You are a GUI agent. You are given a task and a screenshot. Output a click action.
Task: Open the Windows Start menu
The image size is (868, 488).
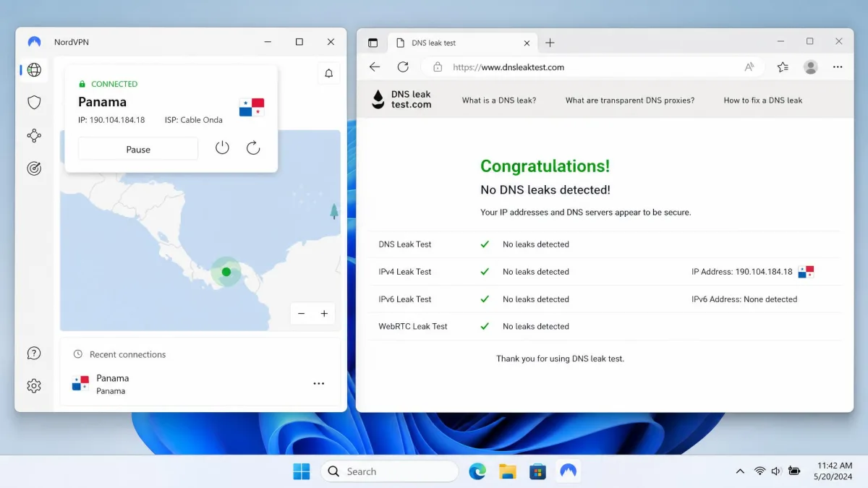[x=302, y=471]
